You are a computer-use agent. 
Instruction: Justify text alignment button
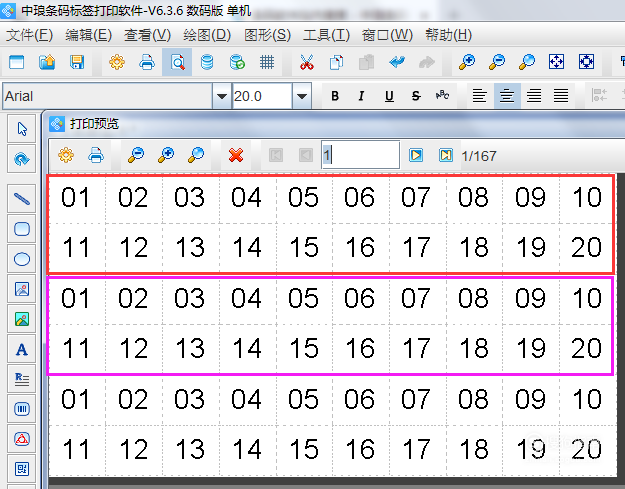point(561,96)
